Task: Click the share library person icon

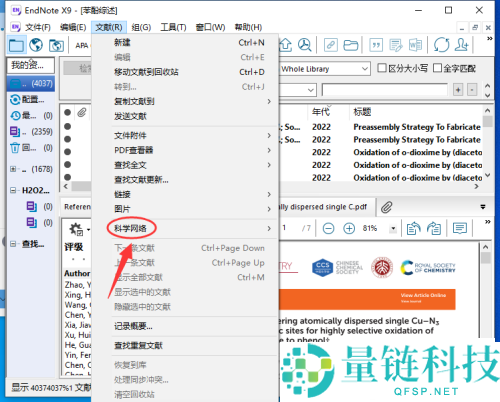Action: tap(462, 45)
